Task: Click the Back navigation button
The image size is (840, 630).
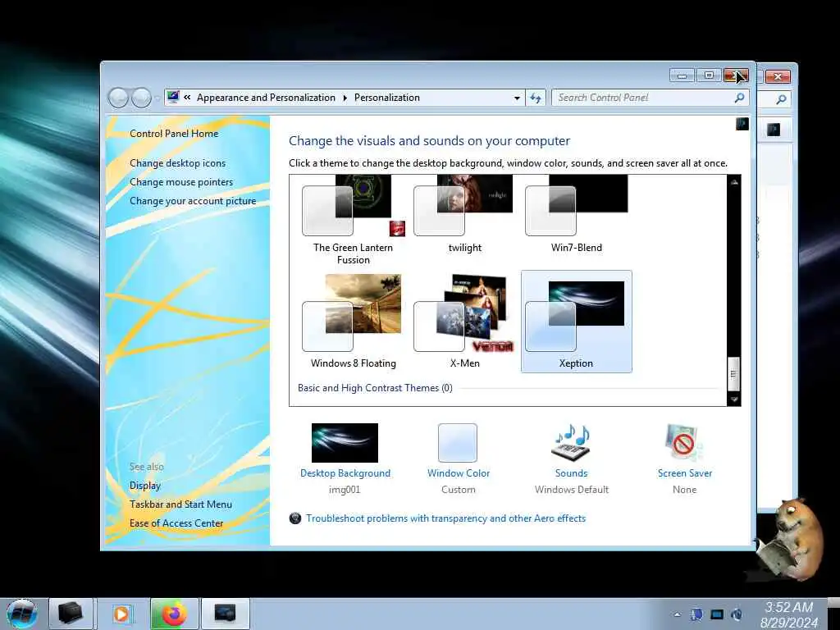Action: [x=118, y=98]
